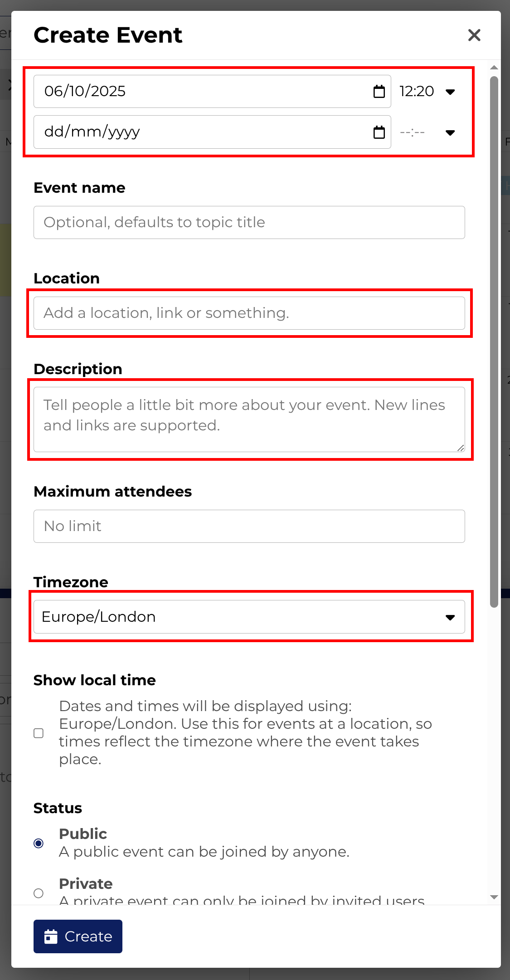This screenshot has height=980, width=510.
Task: Select the Public status radio button
Action: 39,843
